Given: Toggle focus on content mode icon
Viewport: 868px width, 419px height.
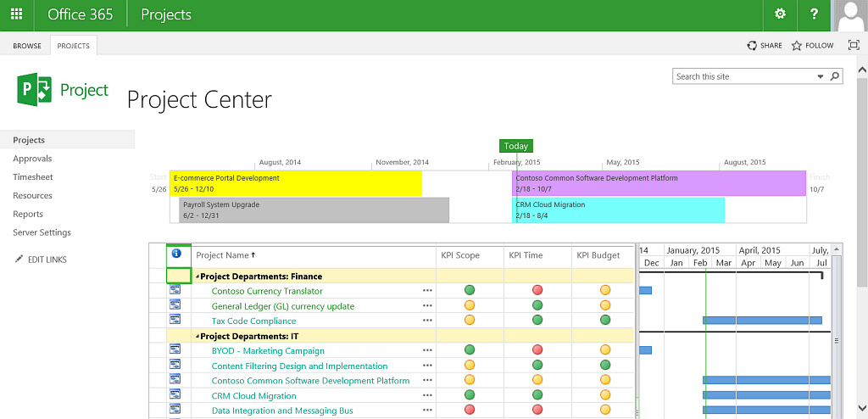Looking at the screenshot, I should tap(854, 46).
